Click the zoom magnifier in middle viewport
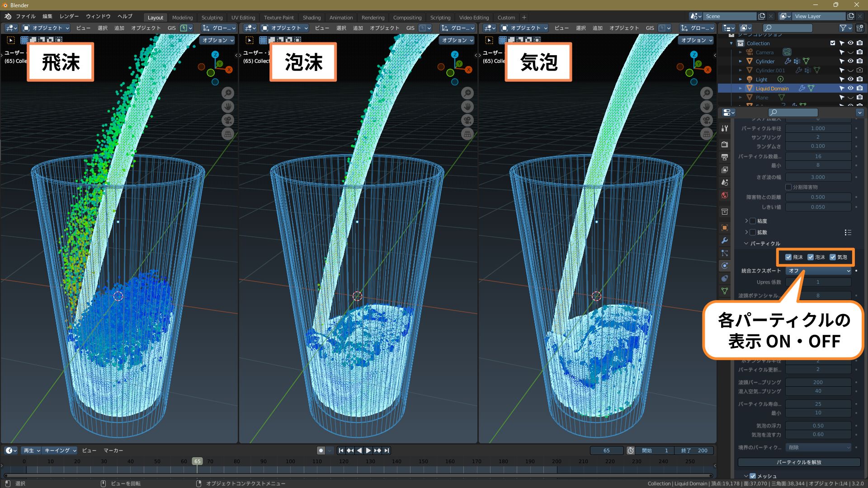Image resolution: width=868 pixels, height=488 pixels. pos(467,93)
